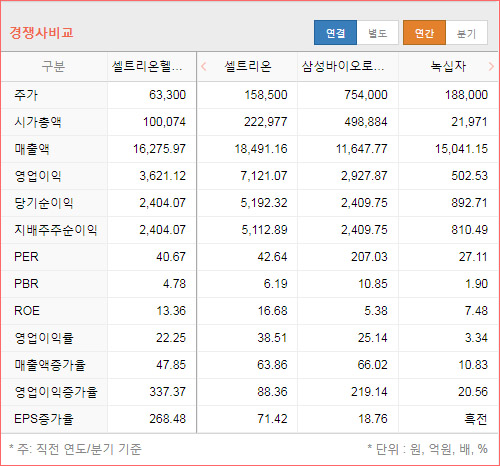Select the 당기순이익 row label
This screenshot has height=466, width=500.
(44, 203)
